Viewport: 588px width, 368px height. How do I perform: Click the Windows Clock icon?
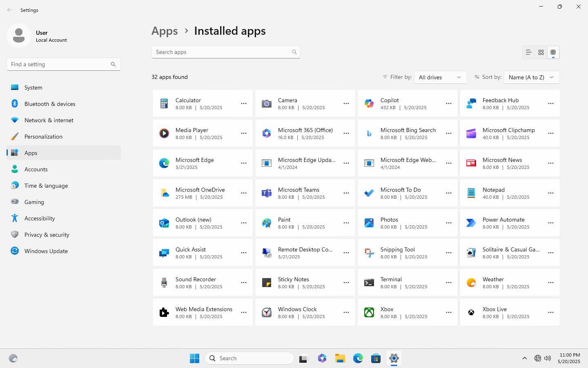tap(267, 312)
